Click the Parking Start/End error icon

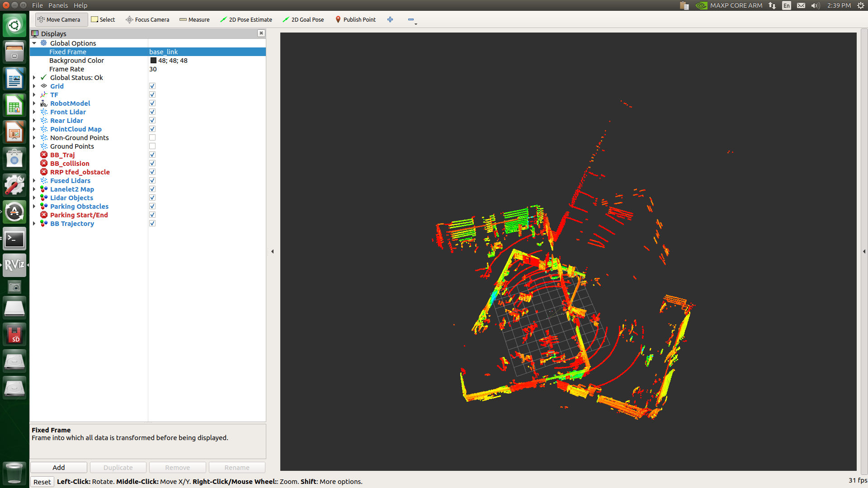[x=44, y=215]
